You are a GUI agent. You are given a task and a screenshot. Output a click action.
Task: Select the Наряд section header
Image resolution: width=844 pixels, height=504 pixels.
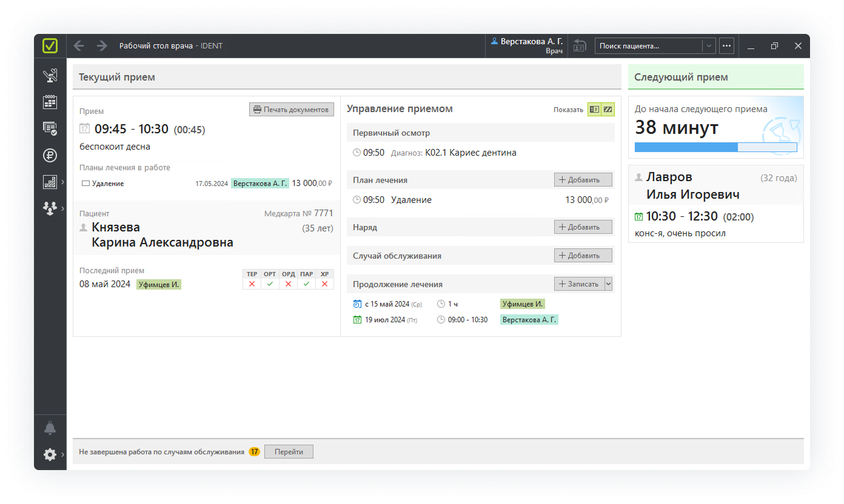pos(481,227)
